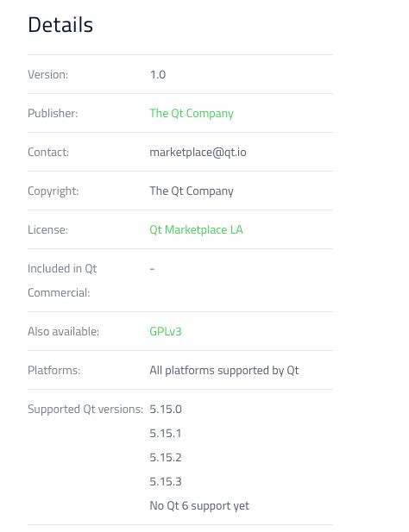
Task: Click the Publisher label
Action: 53,113
